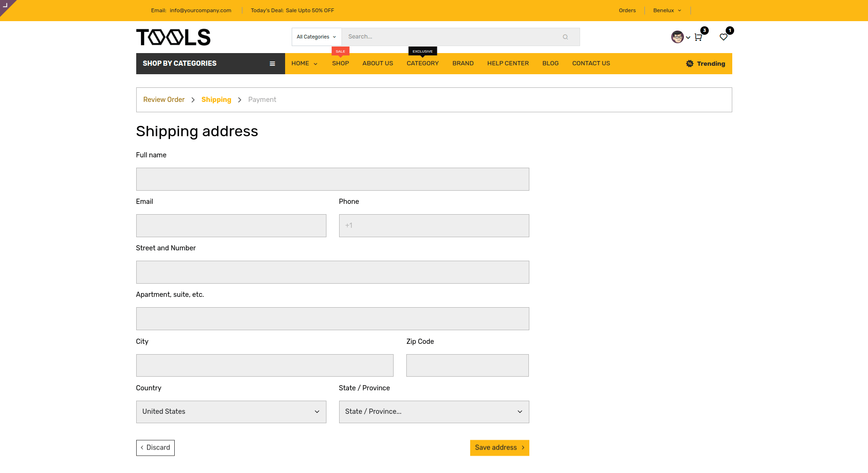Focus the Zip Code input field

pos(467,365)
